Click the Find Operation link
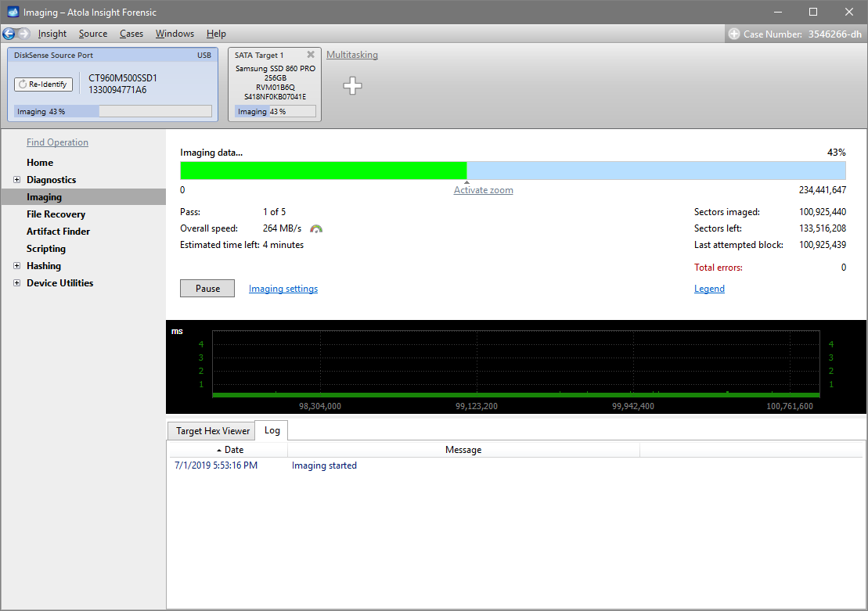 click(58, 142)
